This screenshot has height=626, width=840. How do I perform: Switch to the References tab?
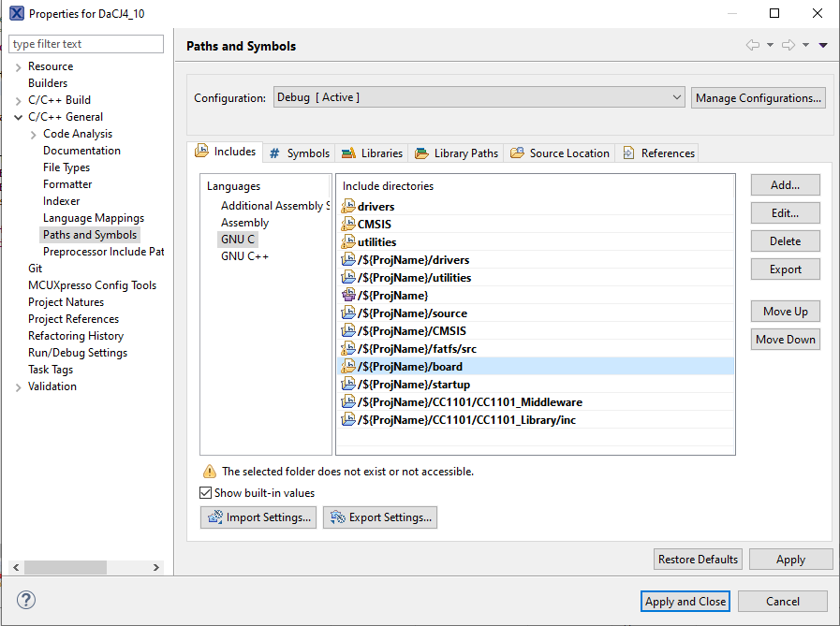click(658, 153)
